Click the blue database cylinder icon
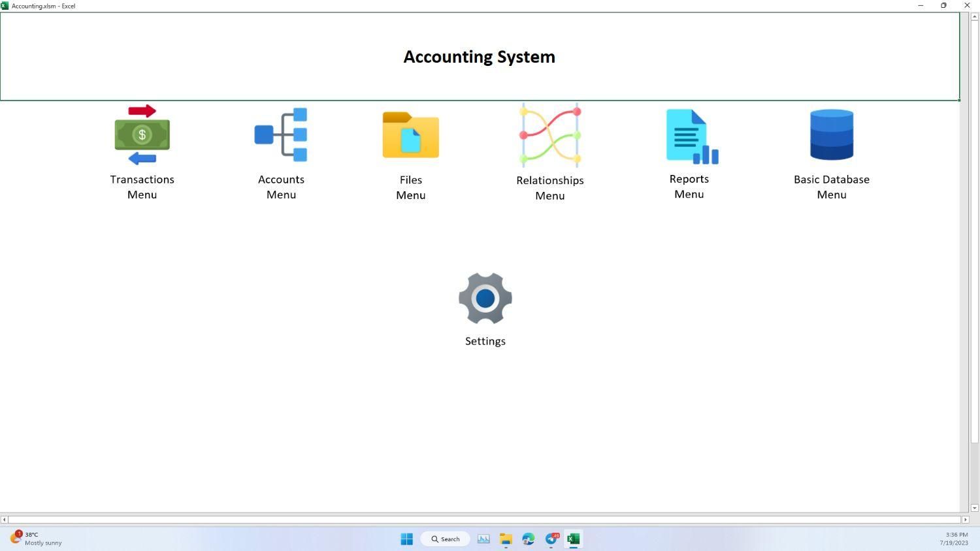 (831, 134)
